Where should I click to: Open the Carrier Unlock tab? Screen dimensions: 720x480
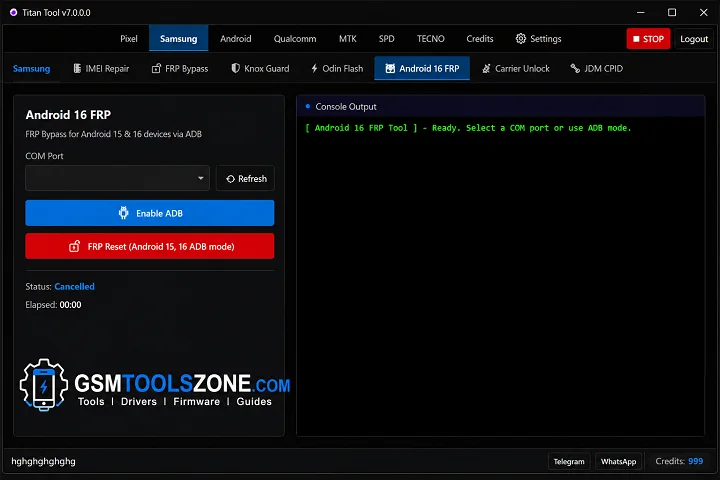(515, 68)
